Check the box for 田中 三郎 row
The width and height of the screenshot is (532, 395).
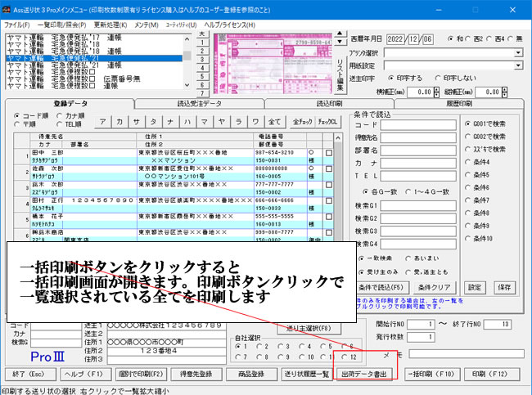(x=328, y=153)
